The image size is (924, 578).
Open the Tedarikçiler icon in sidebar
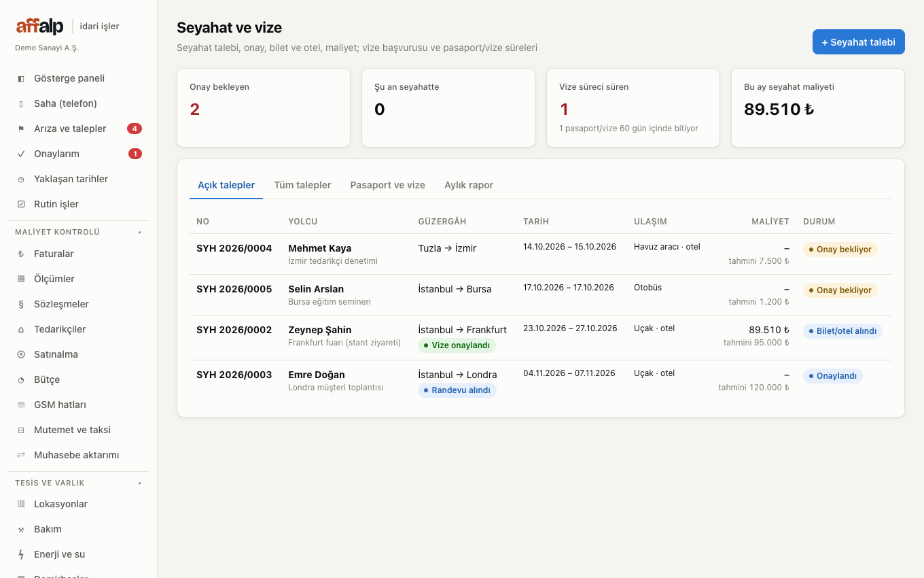(x=21, y=329)
